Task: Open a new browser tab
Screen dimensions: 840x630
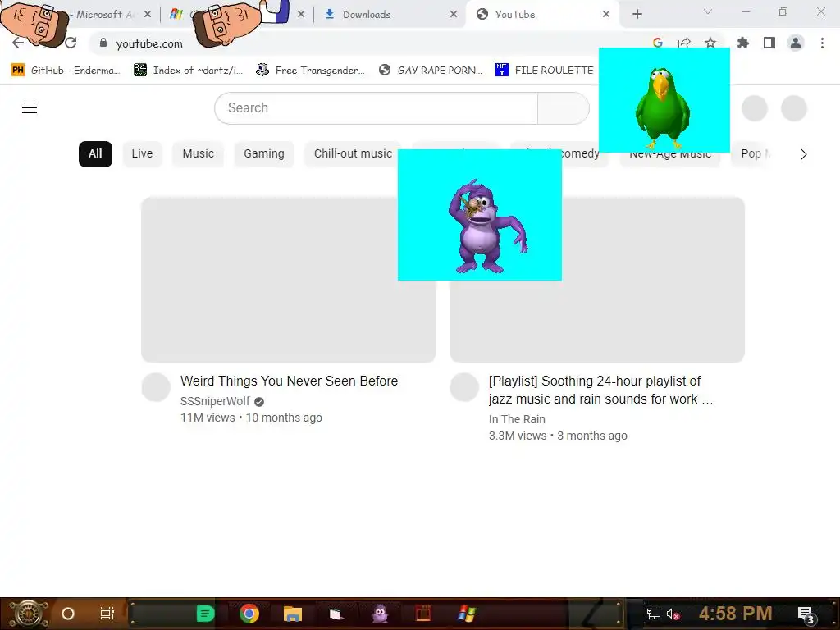Action: point(637,15)
